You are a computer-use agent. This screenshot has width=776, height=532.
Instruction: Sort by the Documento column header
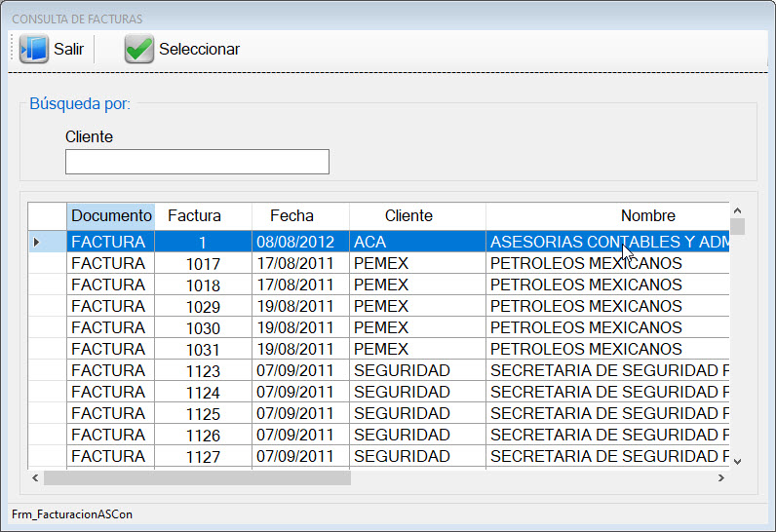111,216
